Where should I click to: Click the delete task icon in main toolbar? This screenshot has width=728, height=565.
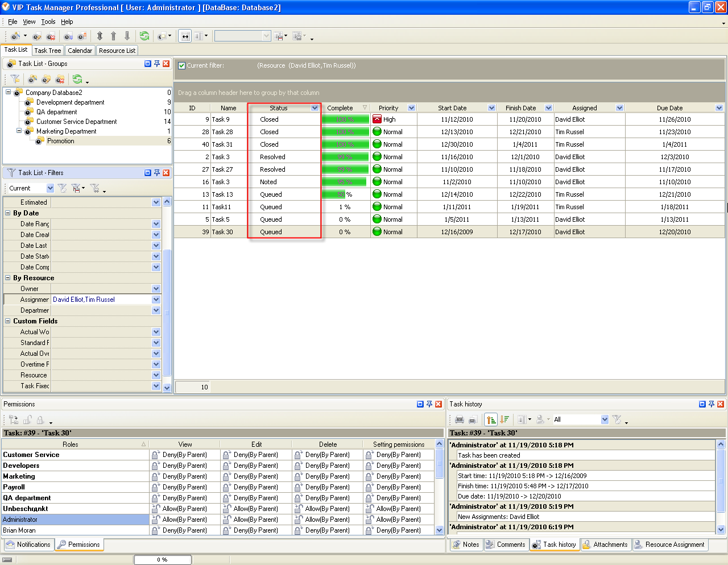tap(51, 36)
